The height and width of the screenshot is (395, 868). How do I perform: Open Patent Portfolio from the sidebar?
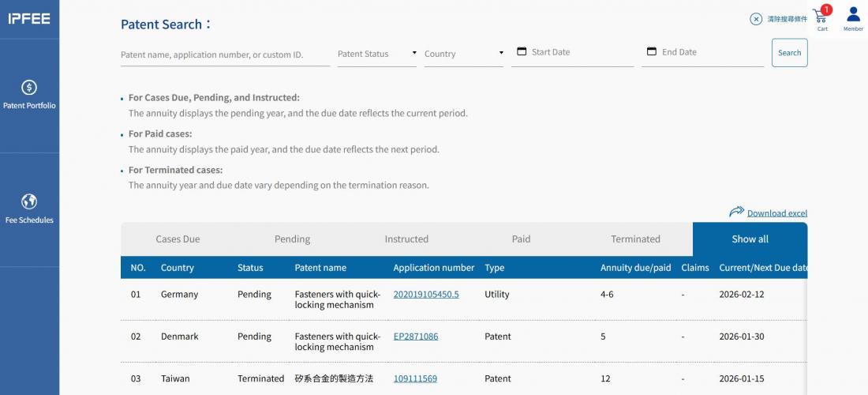(x=29, y=94)
